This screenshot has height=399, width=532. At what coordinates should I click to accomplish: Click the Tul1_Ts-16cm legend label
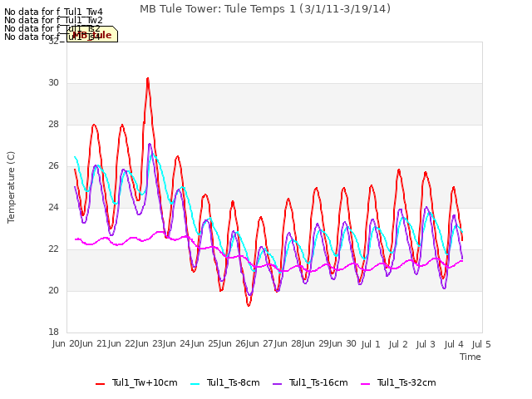(x=318, y=382)
